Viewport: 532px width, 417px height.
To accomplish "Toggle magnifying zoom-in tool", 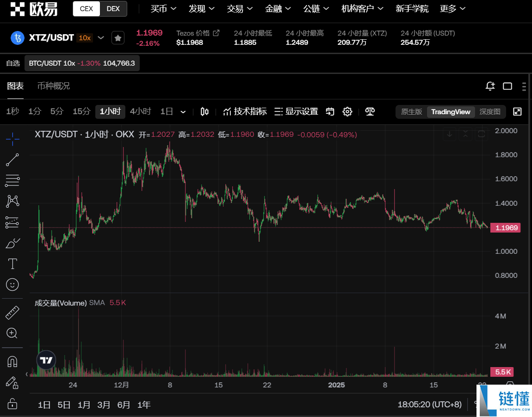I will click(x=12, y=333).
